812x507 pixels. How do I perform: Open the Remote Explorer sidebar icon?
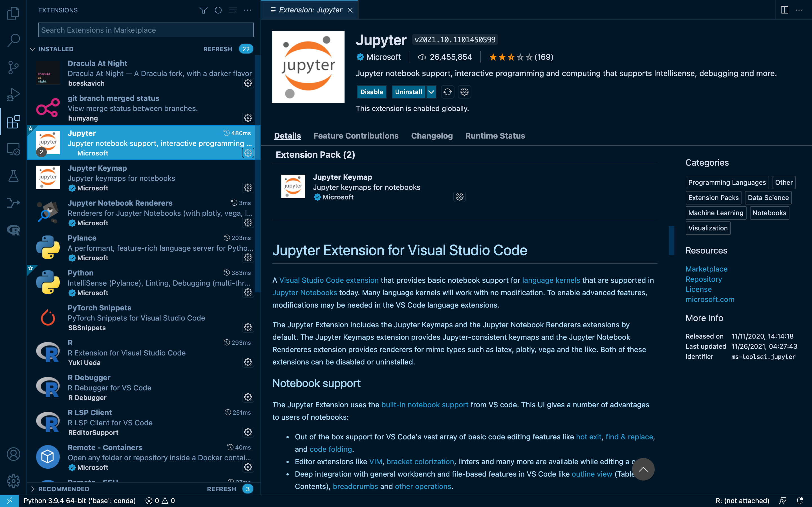[x=14, y=149]
